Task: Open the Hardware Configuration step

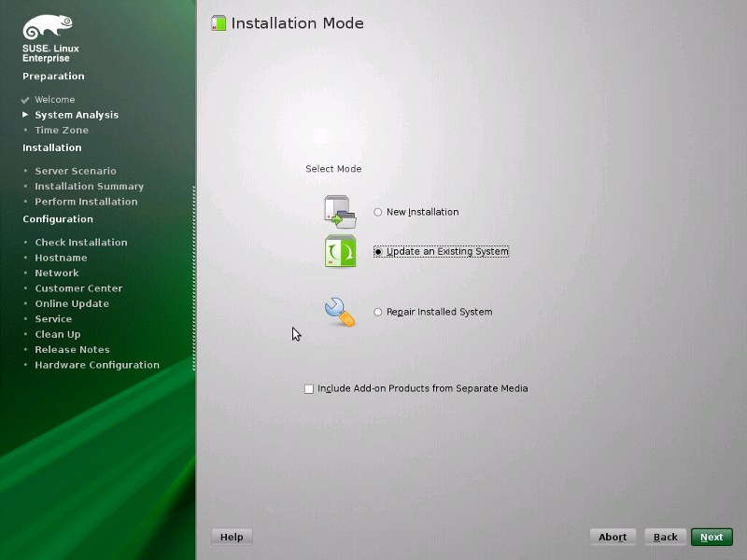Action: tap(97, 364)
